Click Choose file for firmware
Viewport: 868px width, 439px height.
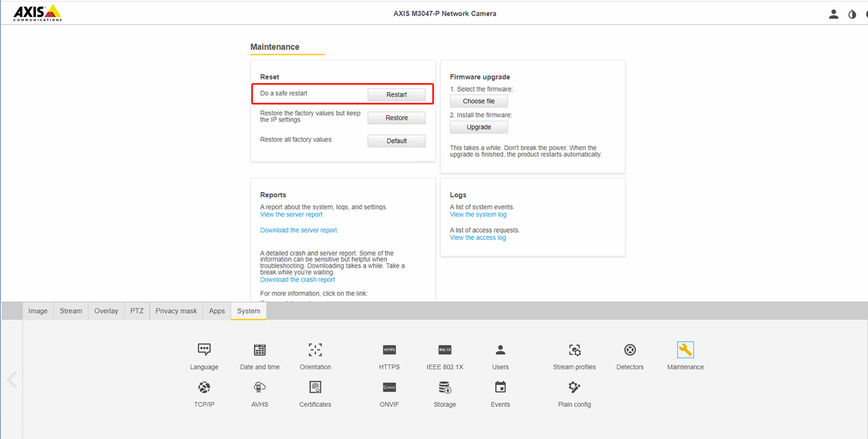click(479, 101)
